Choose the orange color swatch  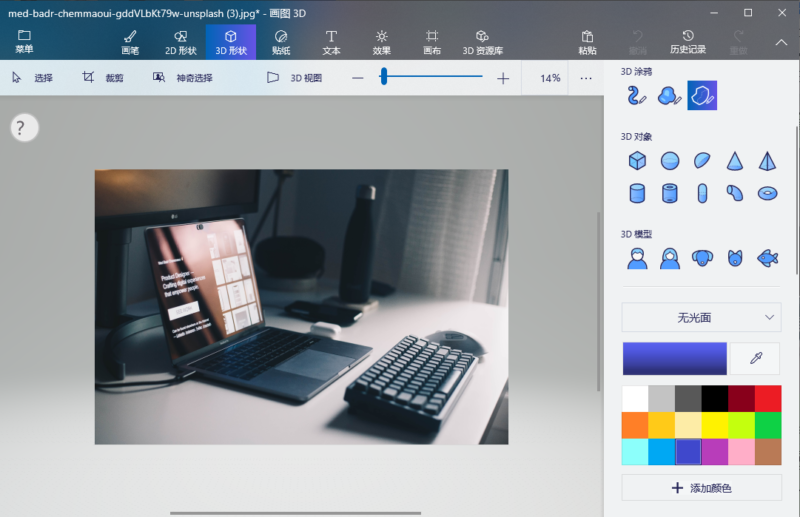635,425
